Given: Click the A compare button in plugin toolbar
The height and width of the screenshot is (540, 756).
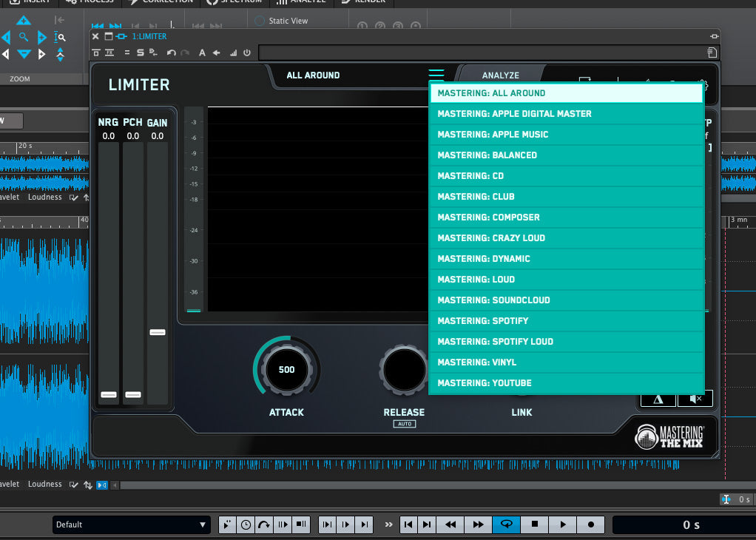Looking at the screenshot, I should (202, 53).
